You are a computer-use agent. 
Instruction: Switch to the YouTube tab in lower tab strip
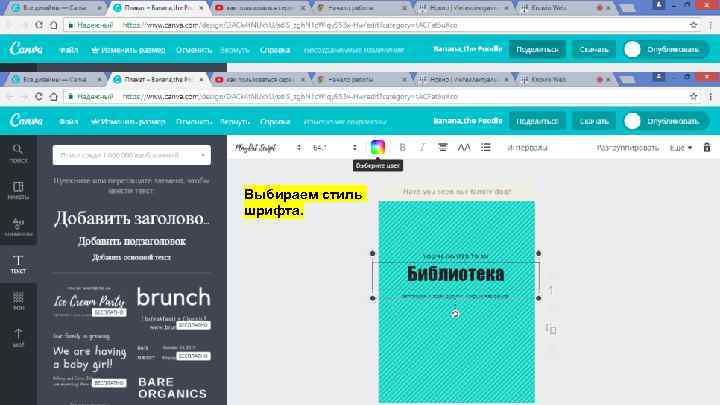(x=259, y=79)
